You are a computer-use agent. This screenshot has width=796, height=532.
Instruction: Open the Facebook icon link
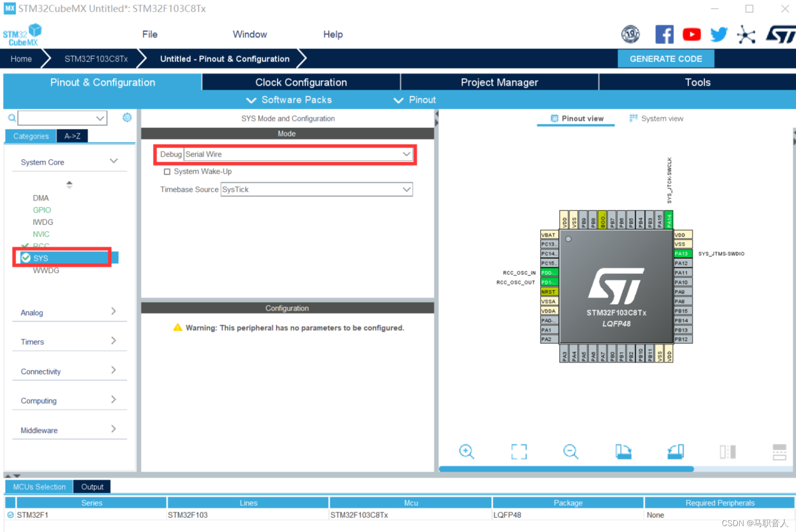[664, 34]
